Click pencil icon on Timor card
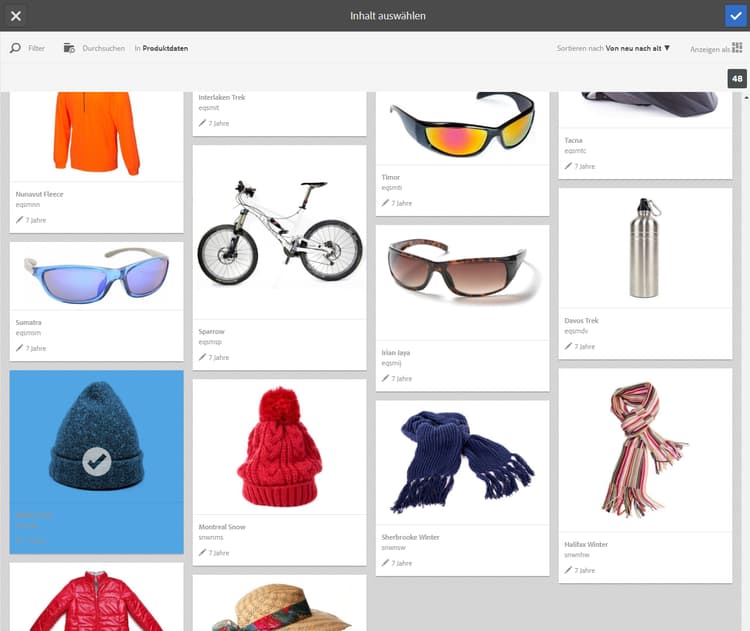This screenshot has height=631, width=750. point(386,203)
